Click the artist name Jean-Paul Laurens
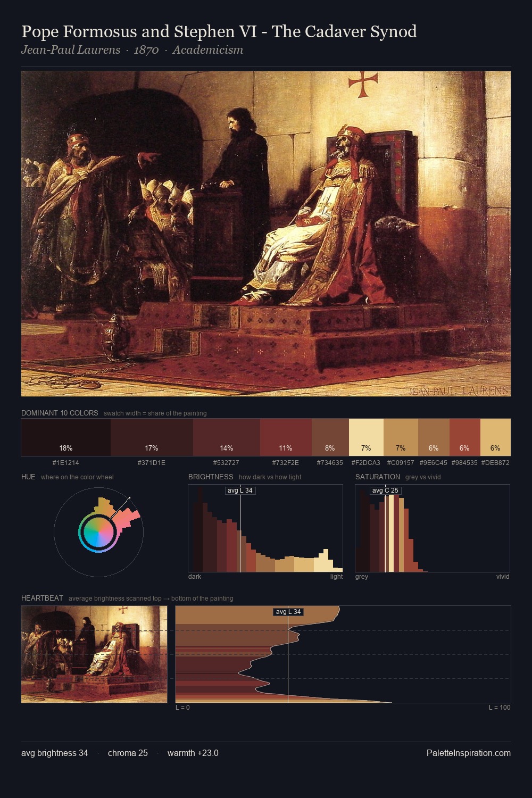The width and height of the screenshot is (532, 798). (71, 50)
